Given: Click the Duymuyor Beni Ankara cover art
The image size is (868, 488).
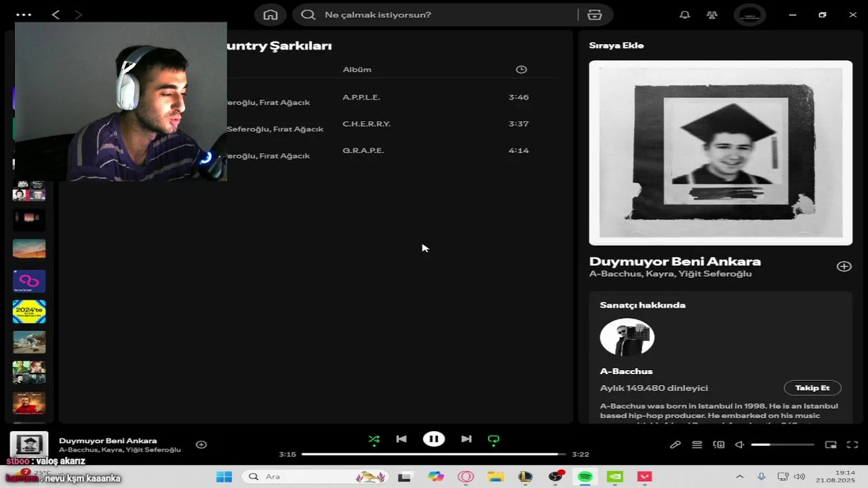Looking at the screenshot, I should tap(721, 153).
